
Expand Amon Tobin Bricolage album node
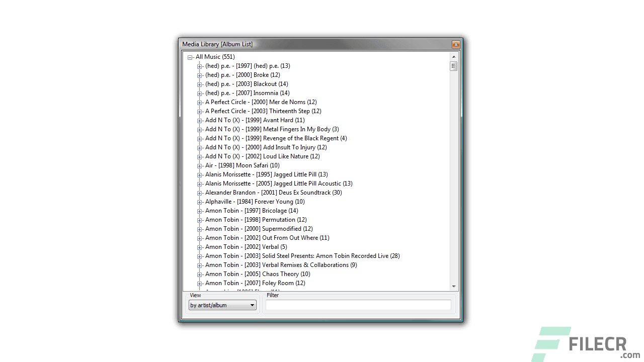point(200,211)
